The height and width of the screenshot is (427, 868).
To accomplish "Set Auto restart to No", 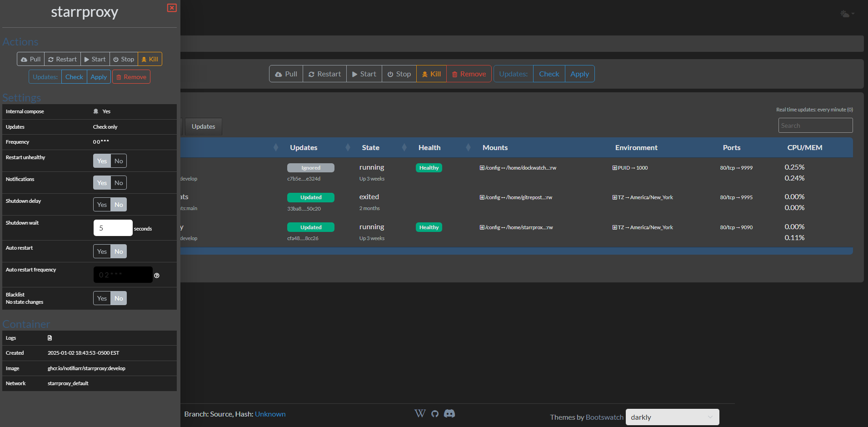I will 119,251.
